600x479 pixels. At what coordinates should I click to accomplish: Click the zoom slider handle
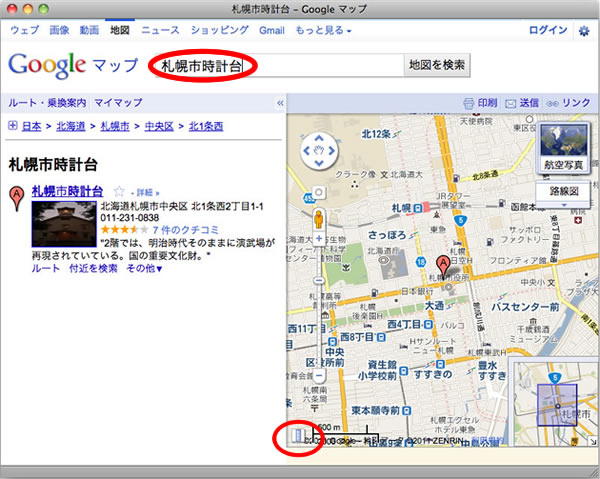(319, 280)
